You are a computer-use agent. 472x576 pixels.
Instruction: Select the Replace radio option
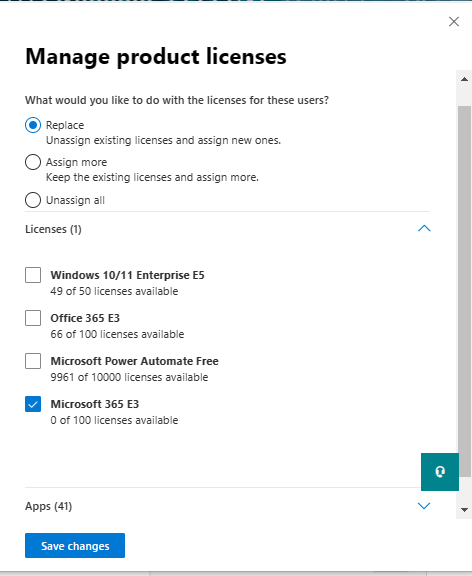[x=33, y=125]
